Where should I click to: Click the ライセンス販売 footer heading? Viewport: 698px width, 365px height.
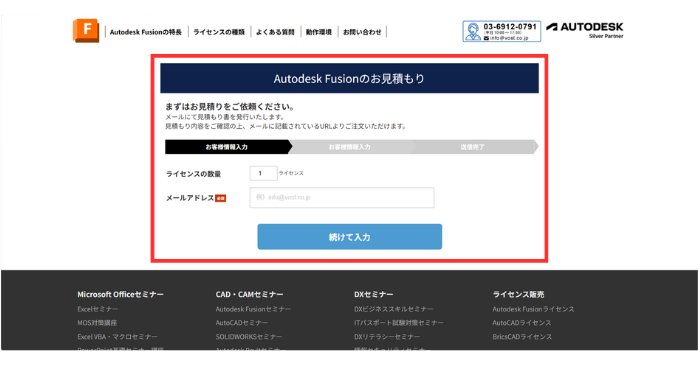(519, 294)
